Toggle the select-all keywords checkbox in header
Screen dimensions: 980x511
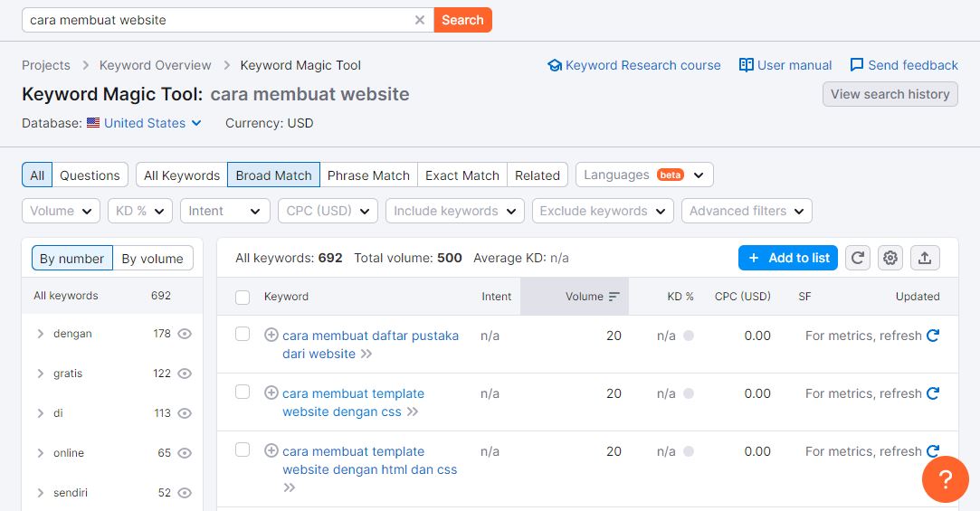point(243,297)
